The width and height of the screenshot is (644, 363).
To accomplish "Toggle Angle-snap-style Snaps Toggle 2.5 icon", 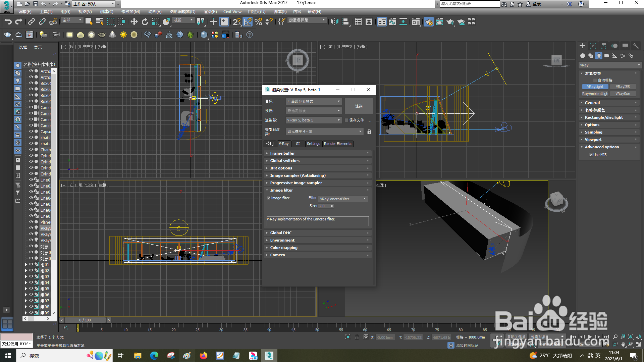I will (237, 22).
